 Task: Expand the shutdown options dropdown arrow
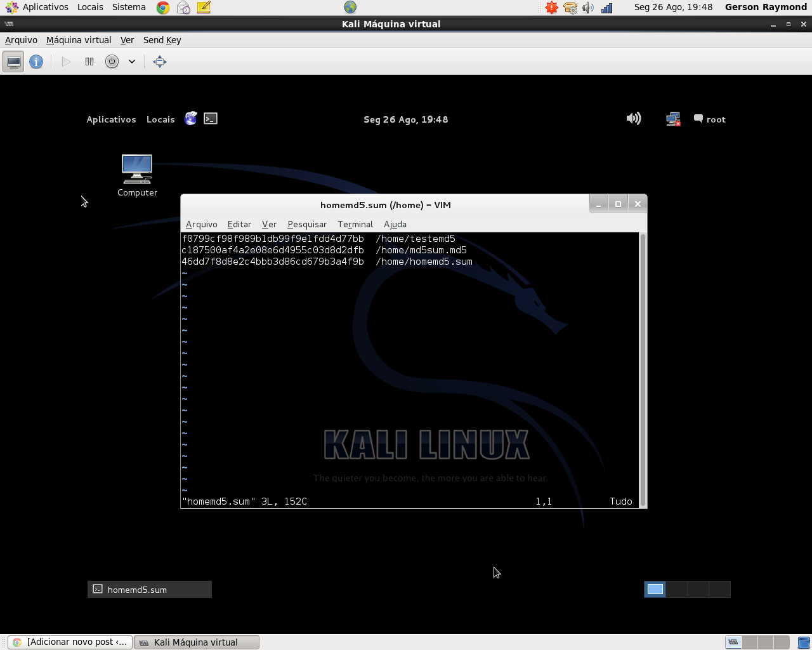(132, 62)
